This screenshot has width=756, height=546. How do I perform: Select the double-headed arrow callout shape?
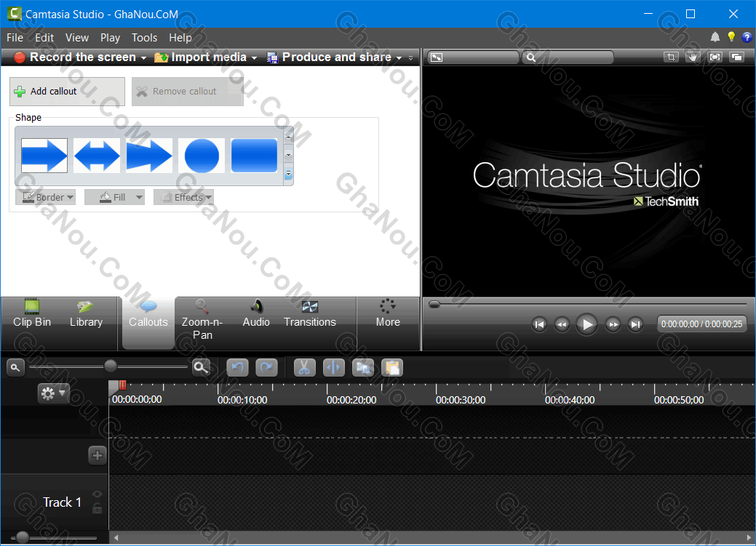click(97, 156)
